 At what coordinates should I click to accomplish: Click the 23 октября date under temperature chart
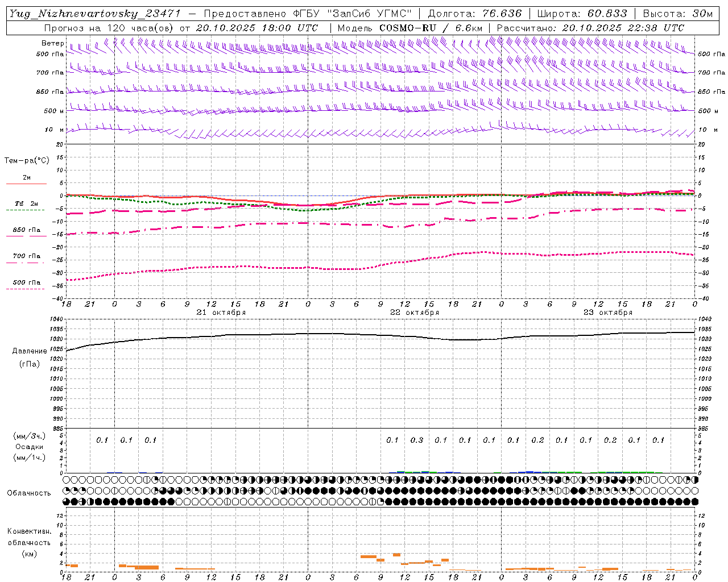tap(607, 313)
